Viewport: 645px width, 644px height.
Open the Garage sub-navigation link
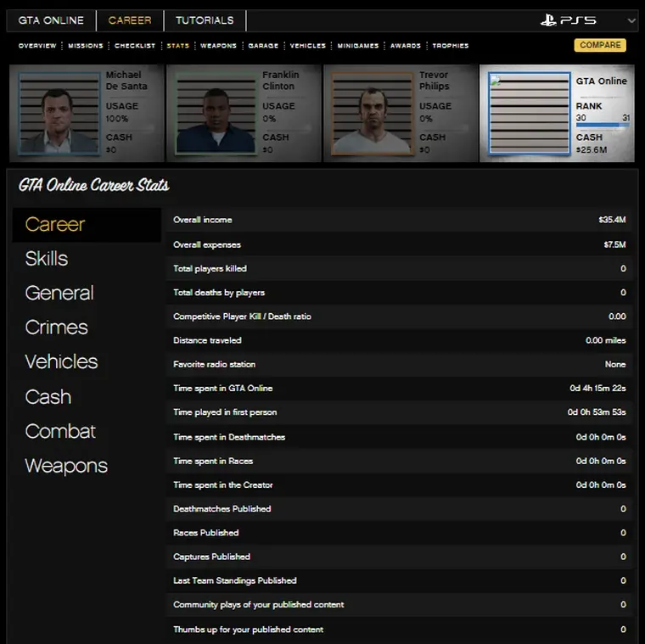(x=263, y=46)
